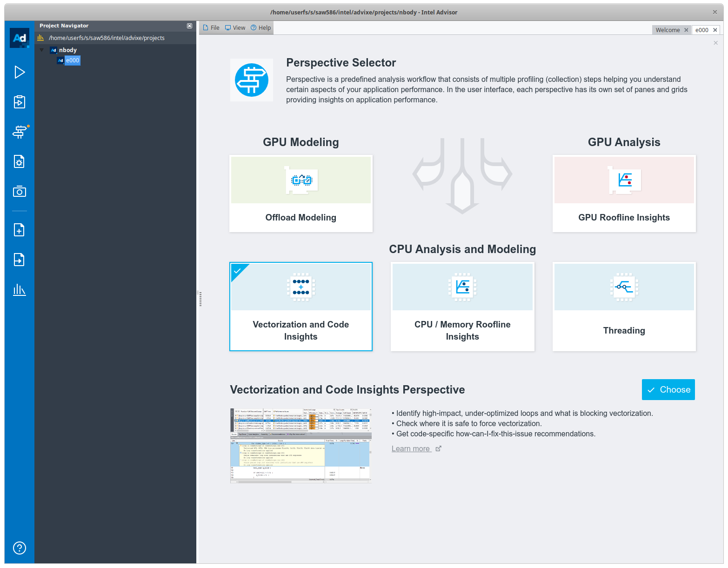
Task: Collapse the nbody project tree node
Action: tap(42, 50)
